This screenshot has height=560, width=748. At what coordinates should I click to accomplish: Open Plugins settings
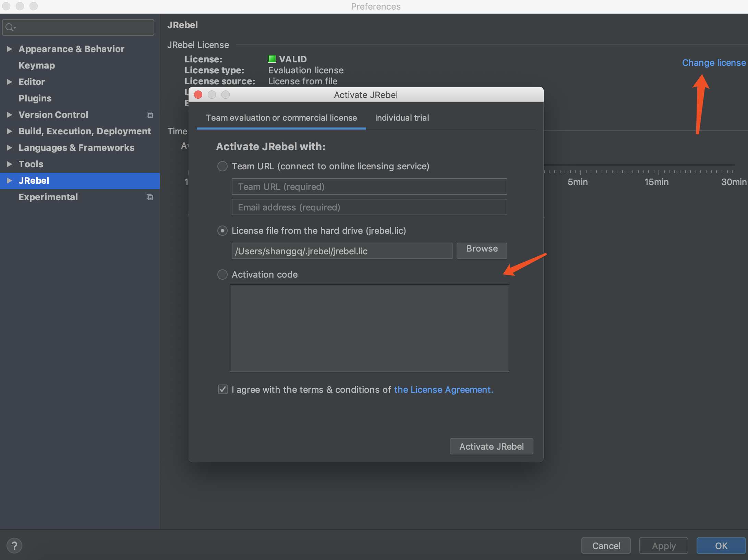tap(35, 98)
